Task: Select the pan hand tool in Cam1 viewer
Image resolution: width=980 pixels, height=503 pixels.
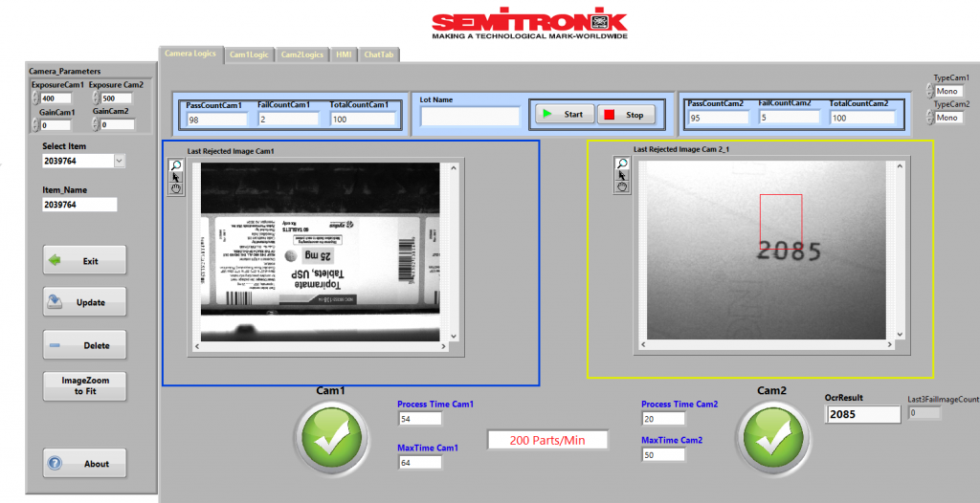Action: (176, 188)
